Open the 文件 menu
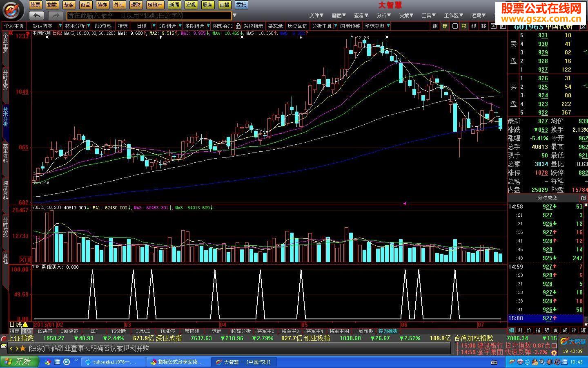Viewport: 588px width, 368px height. 316,16
